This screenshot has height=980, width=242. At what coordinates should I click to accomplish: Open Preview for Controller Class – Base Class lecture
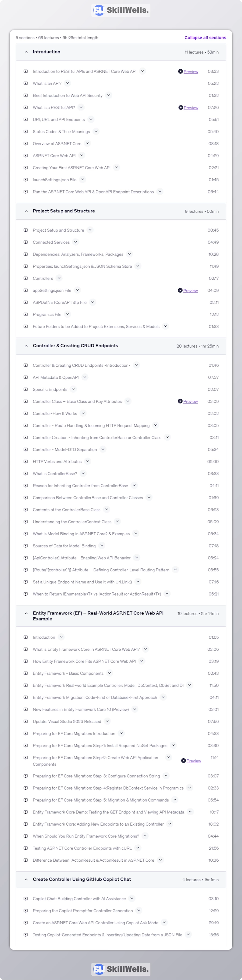[x=190, y=401]
